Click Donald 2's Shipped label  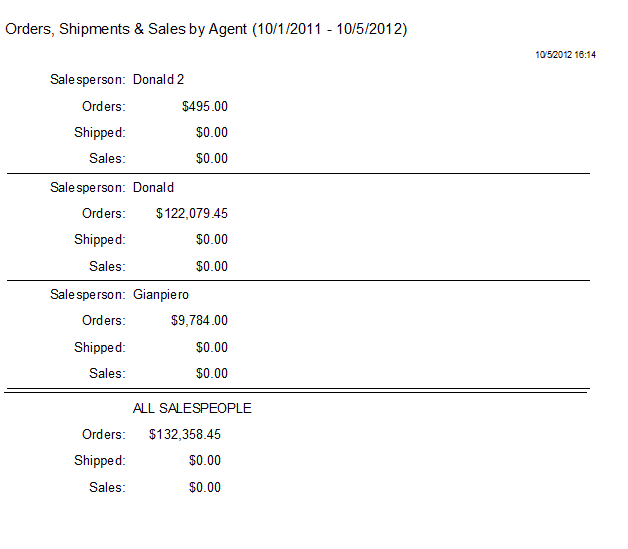tap(99, 132)
